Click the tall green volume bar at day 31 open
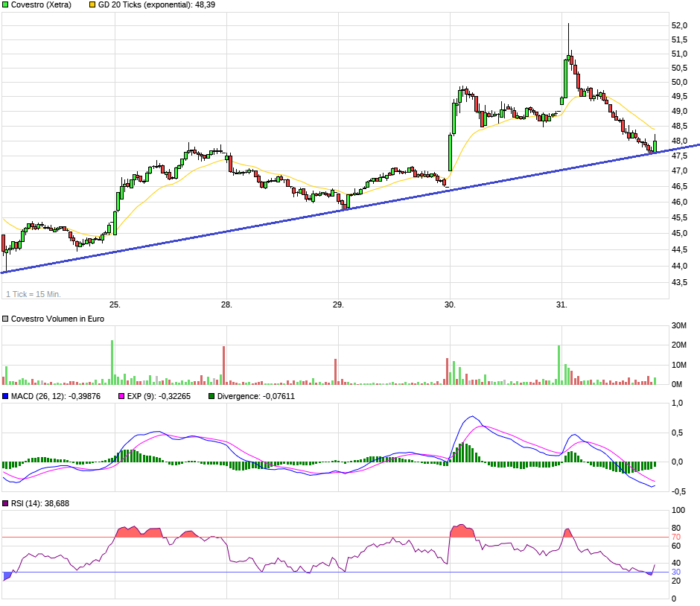 pyautogui.click(x=559, y=365)
